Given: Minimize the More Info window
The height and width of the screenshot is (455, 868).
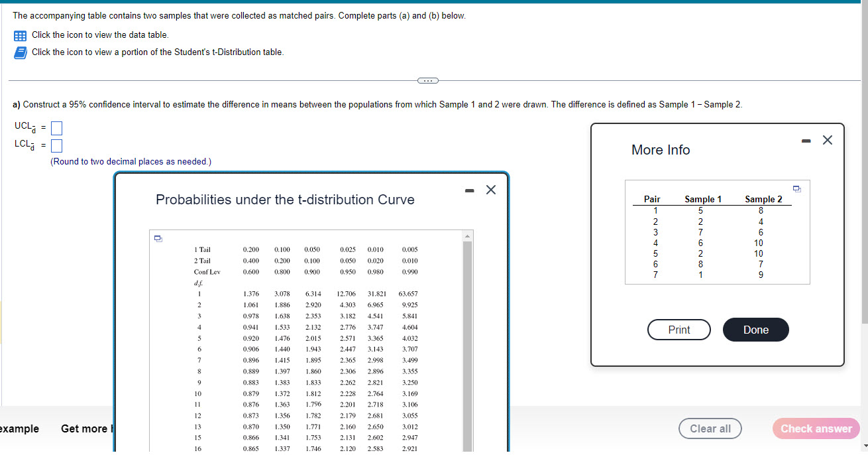Looking at the screenshot, I should (806, 140).
